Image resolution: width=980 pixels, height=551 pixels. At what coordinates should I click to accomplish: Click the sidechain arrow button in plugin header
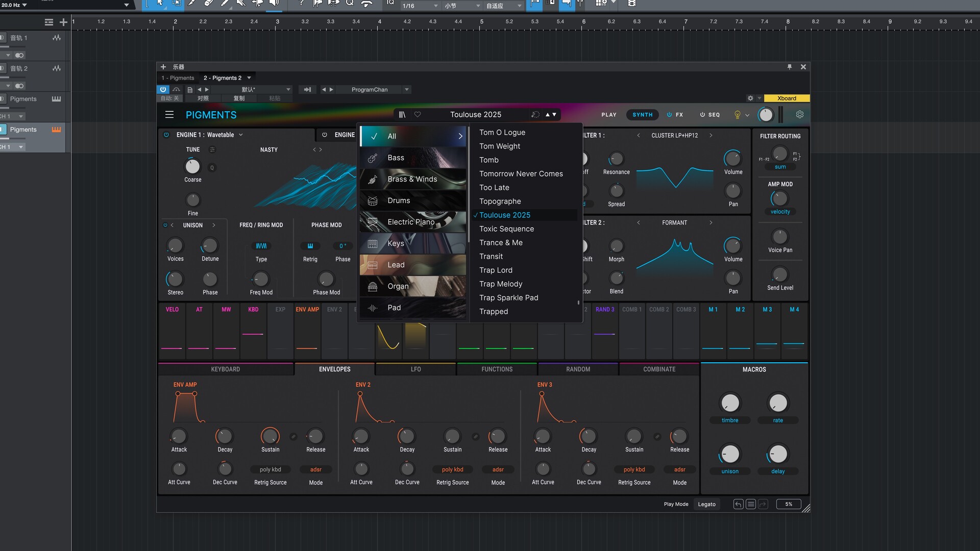pos(307,90)
